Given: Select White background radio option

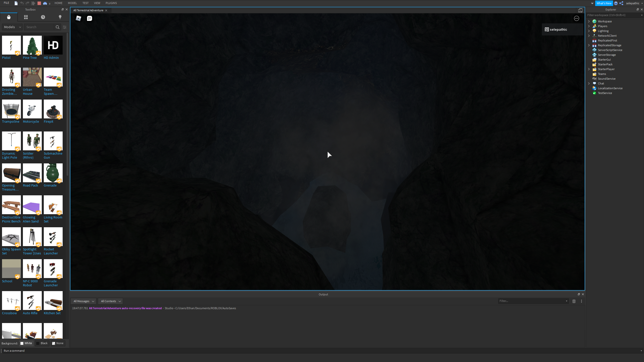Looking at the screenshot, I should [26, 343].
